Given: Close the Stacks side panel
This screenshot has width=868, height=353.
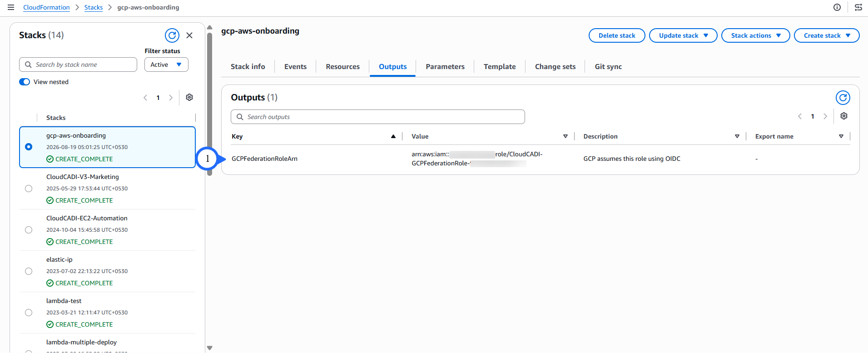Looking at the screenshot, I should pyautogui.click(x=189, y=35).
